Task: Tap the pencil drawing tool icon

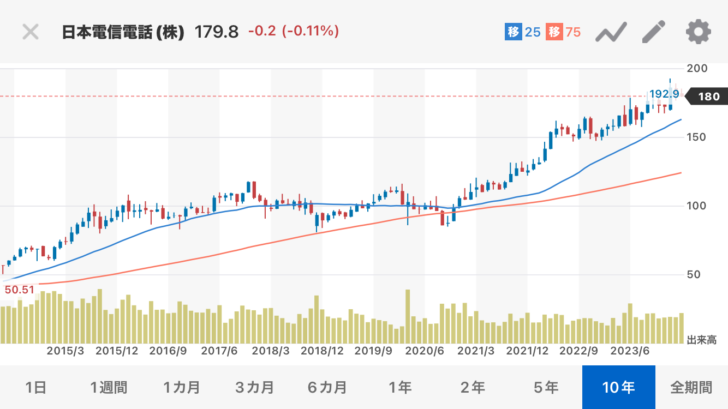Action: coord(653,32)
